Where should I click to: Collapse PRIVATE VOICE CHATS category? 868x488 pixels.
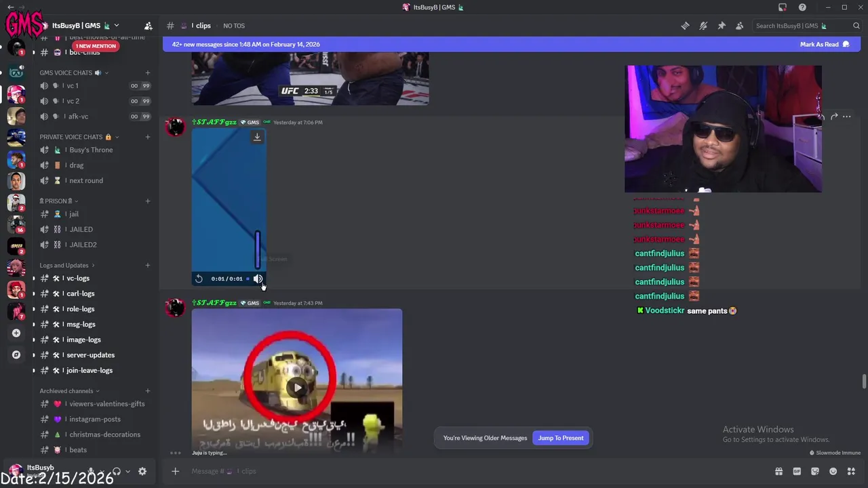78,137
